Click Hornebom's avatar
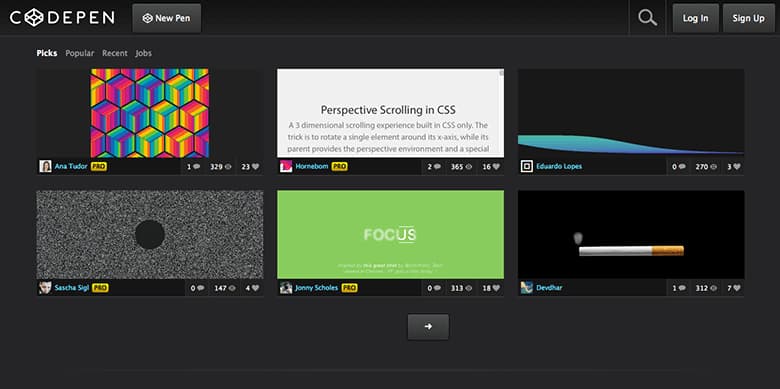 (286, 167)
